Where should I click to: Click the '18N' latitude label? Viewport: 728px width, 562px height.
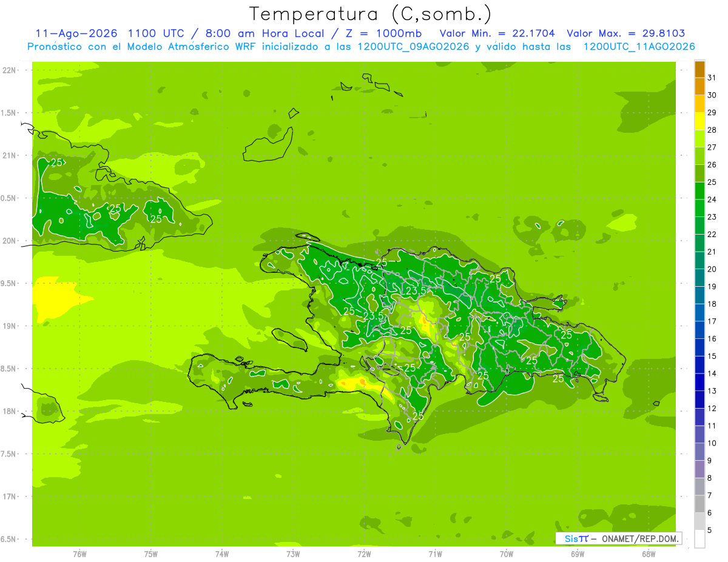tap(9, 411)
